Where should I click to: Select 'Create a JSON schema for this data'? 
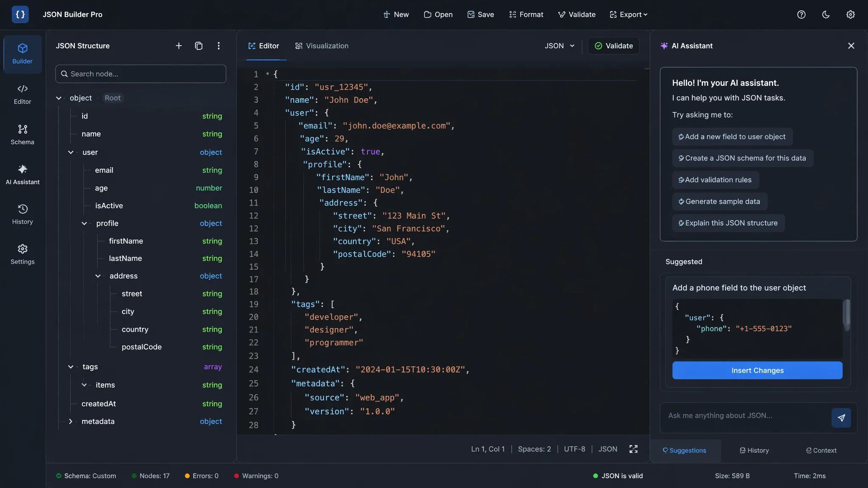[743, 158]
